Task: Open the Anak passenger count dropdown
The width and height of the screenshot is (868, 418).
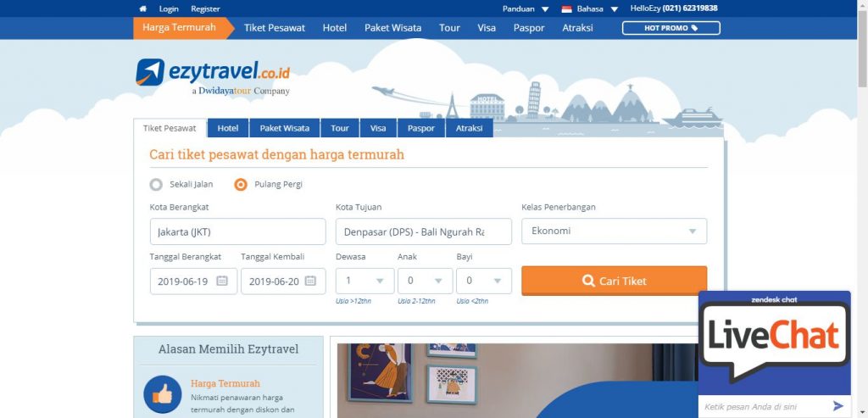Action: 426,281
